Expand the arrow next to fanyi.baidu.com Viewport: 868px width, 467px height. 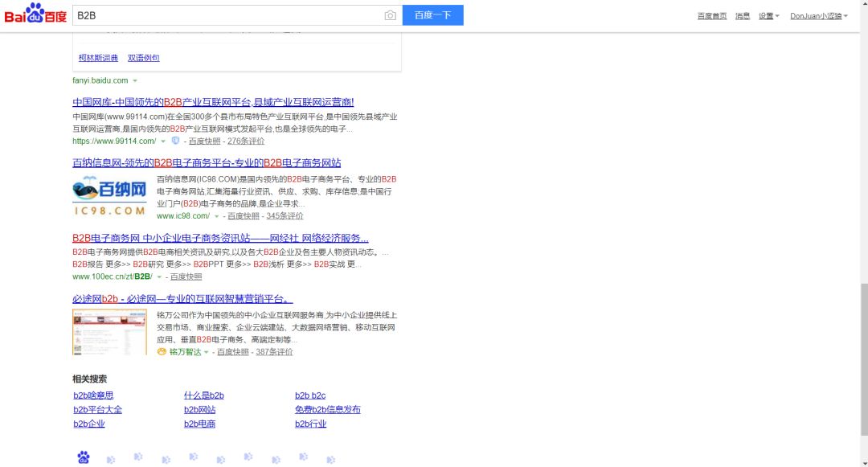pyautogui.click(x=134, y=81)
